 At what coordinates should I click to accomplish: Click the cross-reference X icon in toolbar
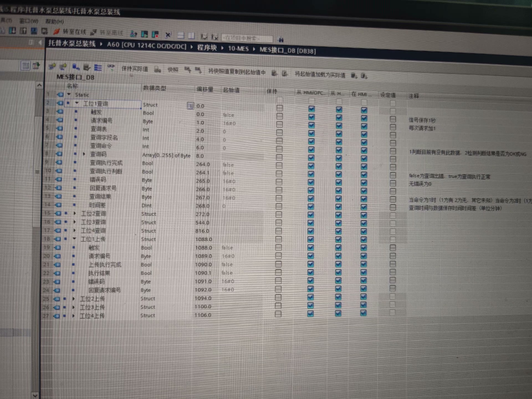click(168, 35)
